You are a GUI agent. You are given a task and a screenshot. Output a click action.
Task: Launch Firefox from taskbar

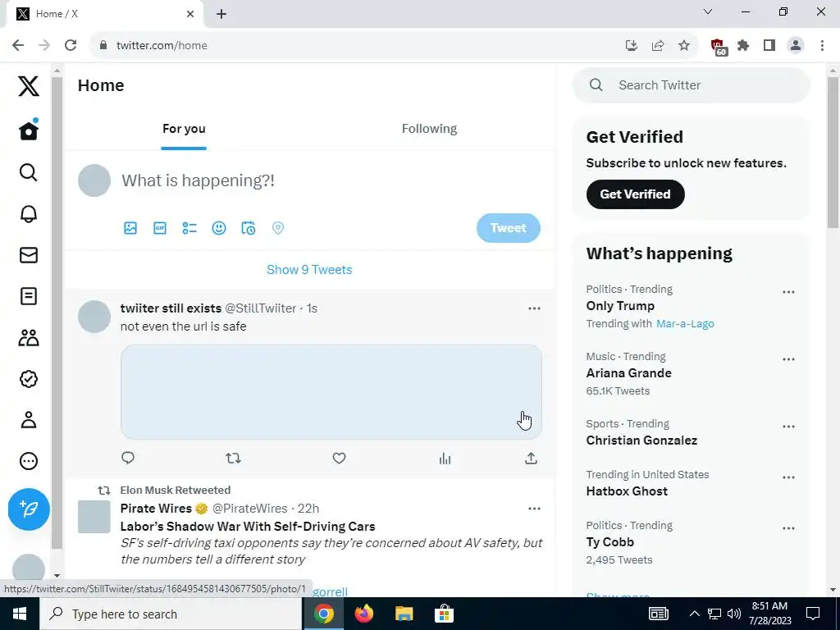(363, 614)
